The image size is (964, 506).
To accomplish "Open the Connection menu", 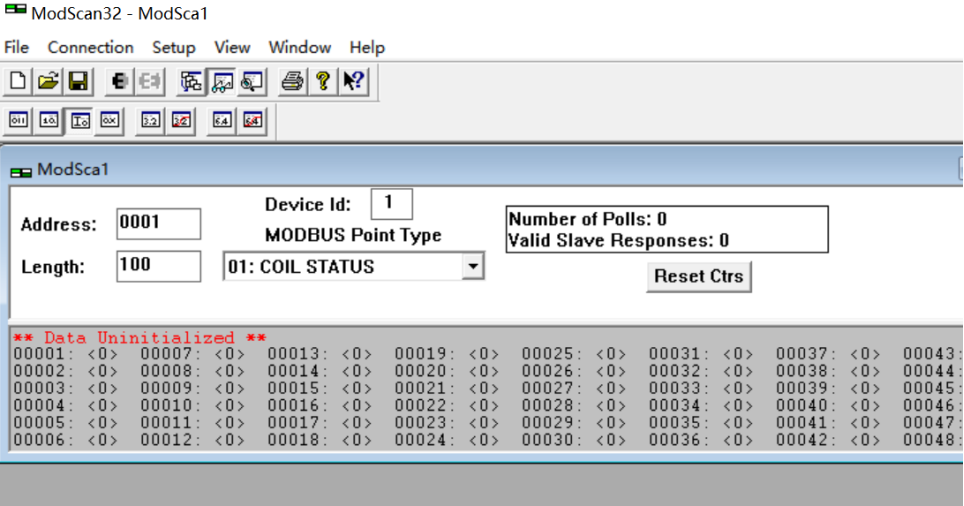I will pos(90,47).
